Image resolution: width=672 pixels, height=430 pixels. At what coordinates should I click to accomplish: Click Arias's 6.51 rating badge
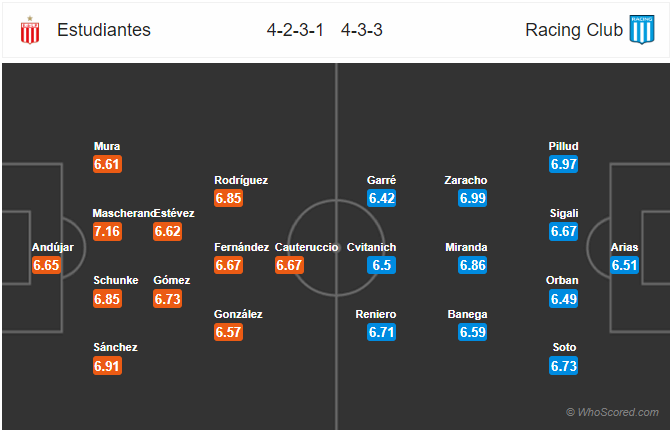pyautogui.click(x=624, y=265)
